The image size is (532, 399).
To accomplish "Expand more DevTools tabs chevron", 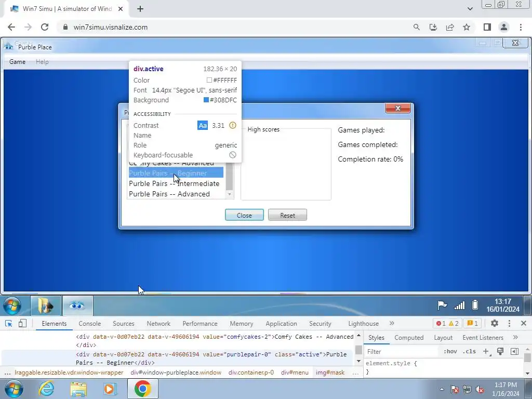I will pos(392,323).
